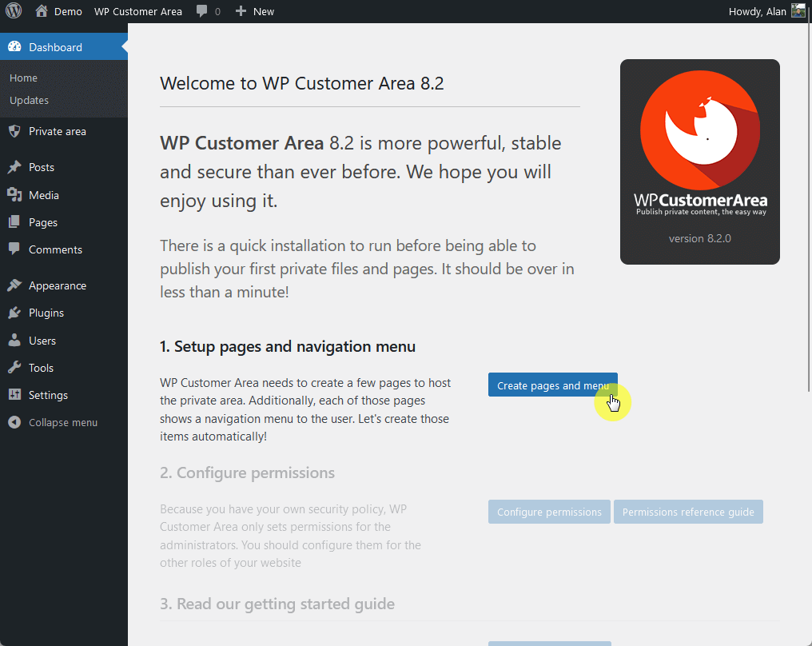The image size is (812, 646).
Task: Click the Users person icon
Action: [14, 341]
